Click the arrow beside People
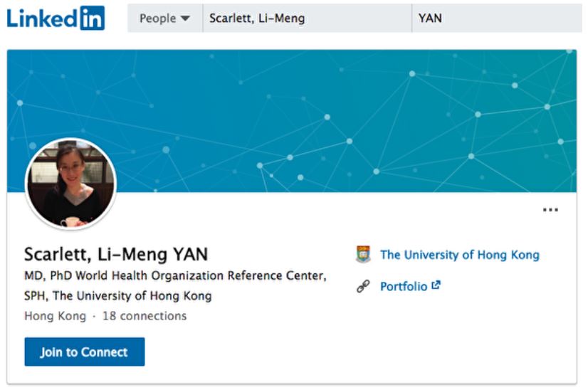Screen dimensions: 588x390 coord(185,18)
